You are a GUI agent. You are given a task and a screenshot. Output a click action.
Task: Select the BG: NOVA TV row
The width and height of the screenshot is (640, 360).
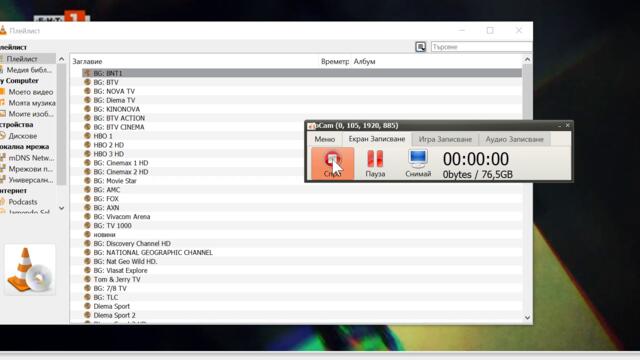tap(302, 91)
